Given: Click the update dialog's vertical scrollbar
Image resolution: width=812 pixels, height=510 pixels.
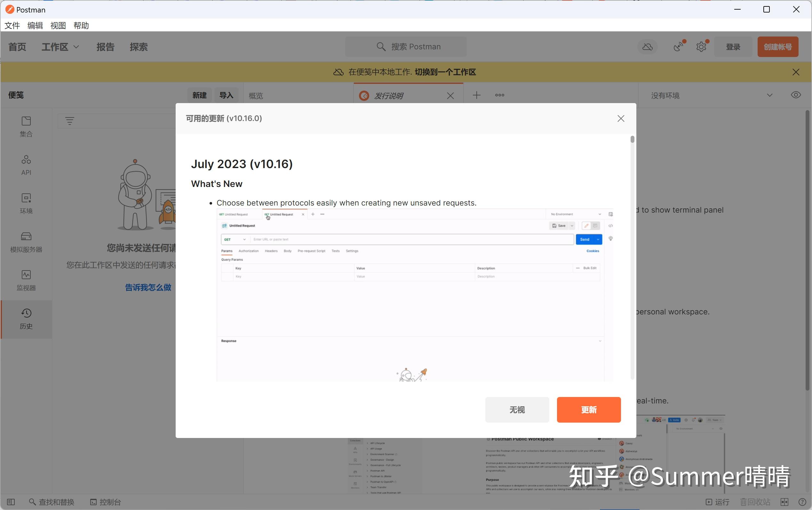Looking at the screenshot, I should click(632, 256).
